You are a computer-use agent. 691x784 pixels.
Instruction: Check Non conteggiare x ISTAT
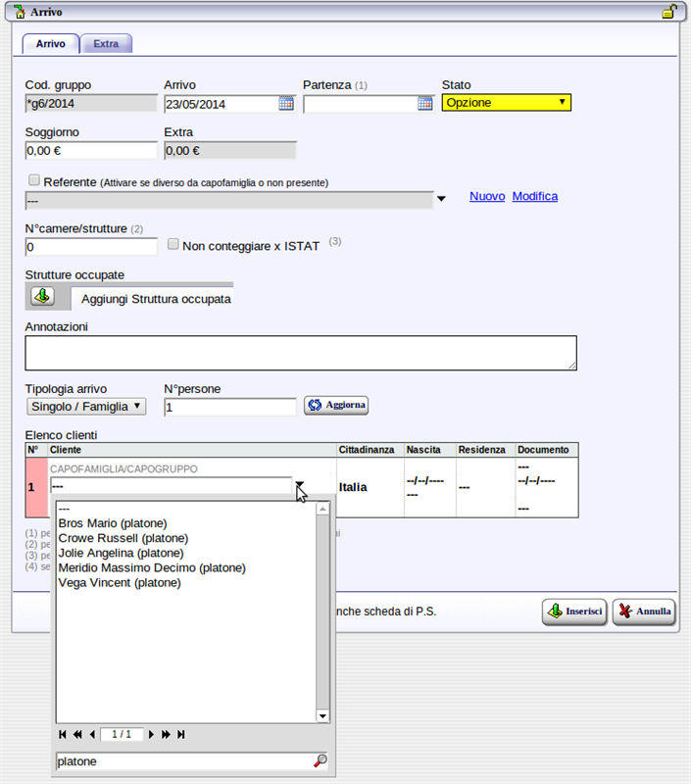click(173, 245)
